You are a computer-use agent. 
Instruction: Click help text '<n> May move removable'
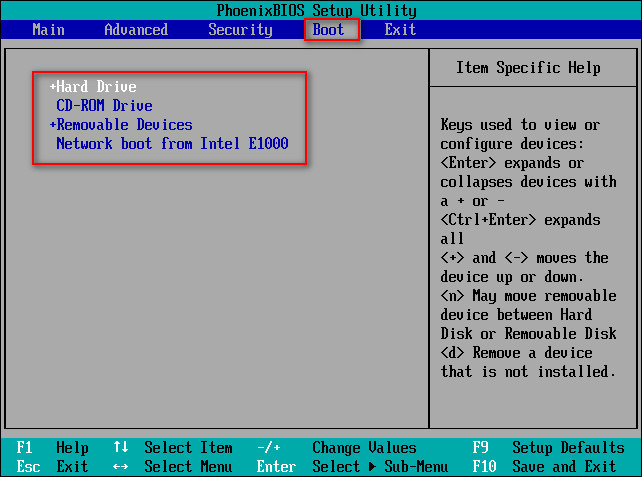click(529, 296)
